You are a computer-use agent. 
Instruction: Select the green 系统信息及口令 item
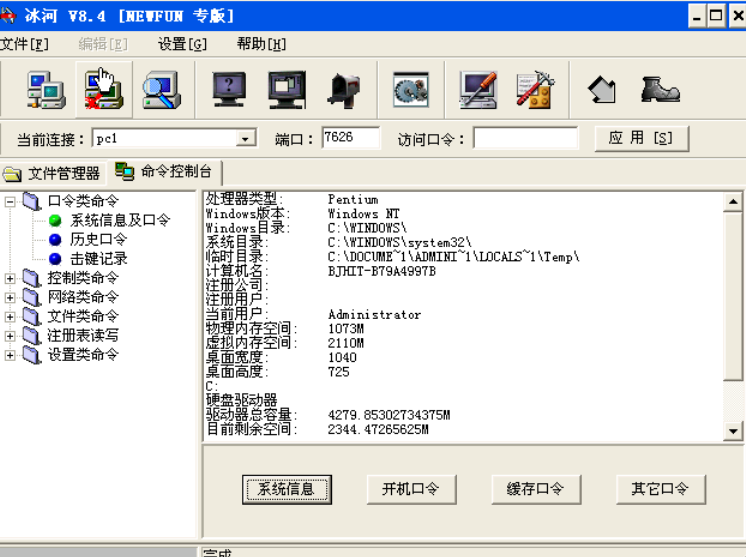tap(120, 220)
